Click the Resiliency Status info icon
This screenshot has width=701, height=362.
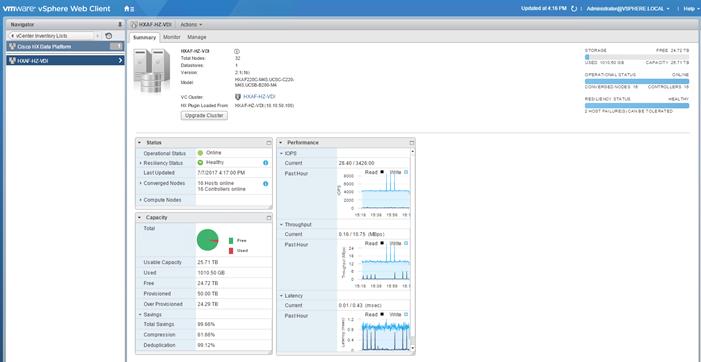[x=266, y=163]
